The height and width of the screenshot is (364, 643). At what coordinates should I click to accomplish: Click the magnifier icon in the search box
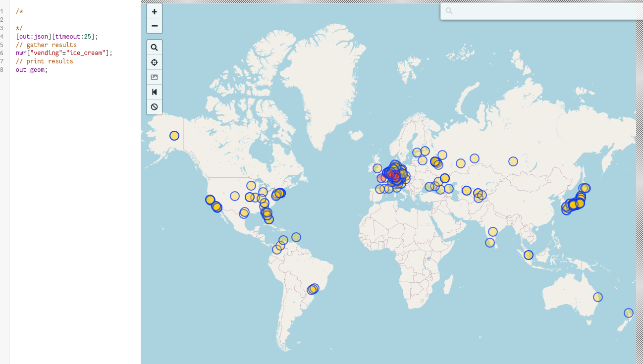tap(449, 11)
